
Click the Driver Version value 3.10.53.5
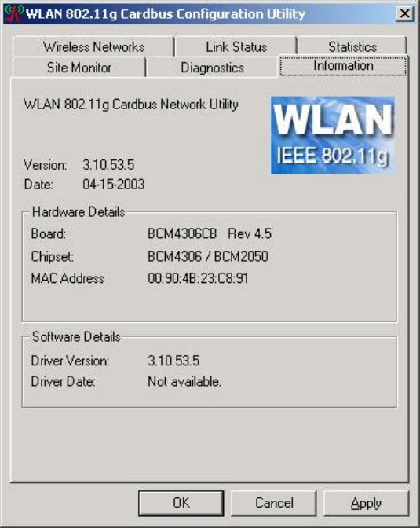pyautogui.click(x=173, y=361)
